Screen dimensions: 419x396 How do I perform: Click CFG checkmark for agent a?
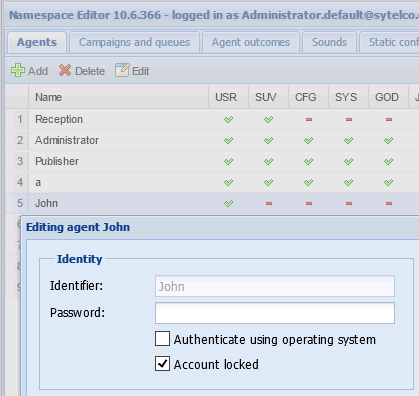click(x=308, y=182)
